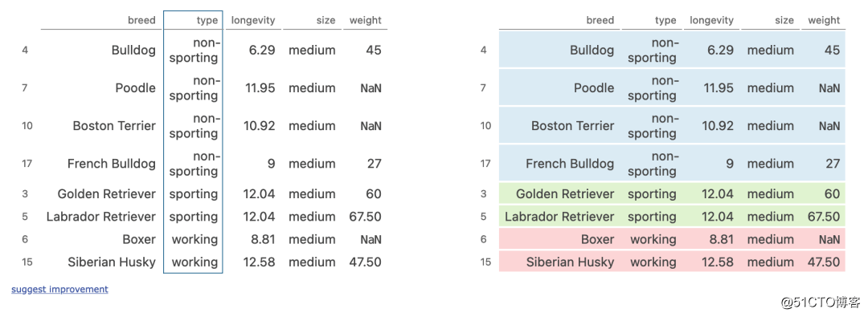Click the breed header in left table

[141, 21]
